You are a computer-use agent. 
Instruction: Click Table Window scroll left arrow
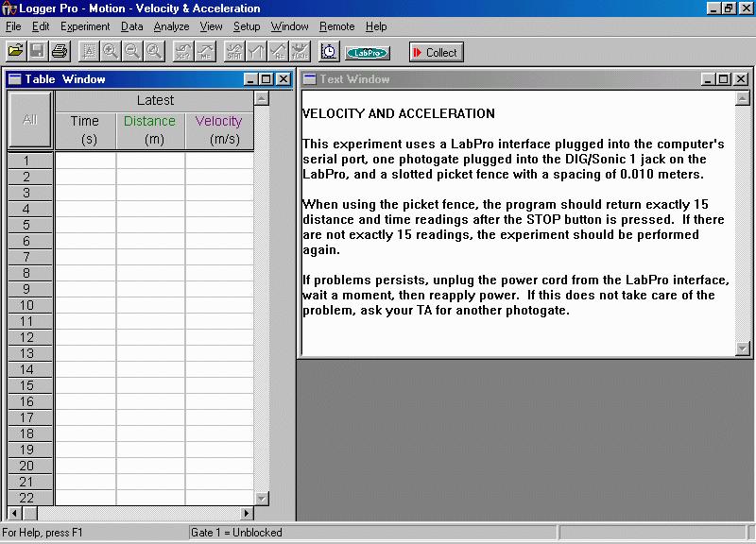click(x=14, y=513)
